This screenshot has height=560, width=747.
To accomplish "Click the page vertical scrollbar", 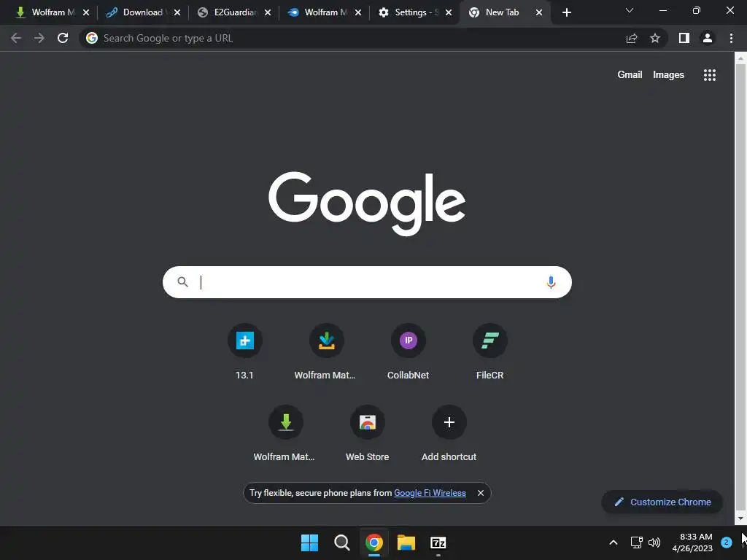I will [x=740, y=289].
